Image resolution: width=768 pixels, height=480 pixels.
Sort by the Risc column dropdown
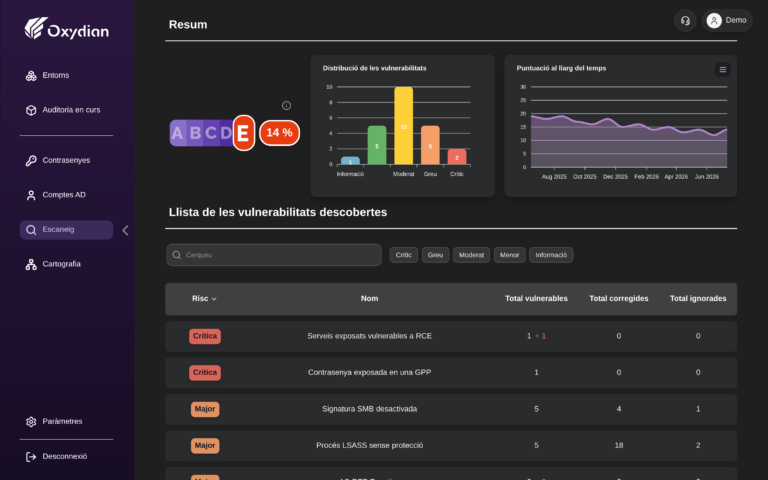pos(204,299)
